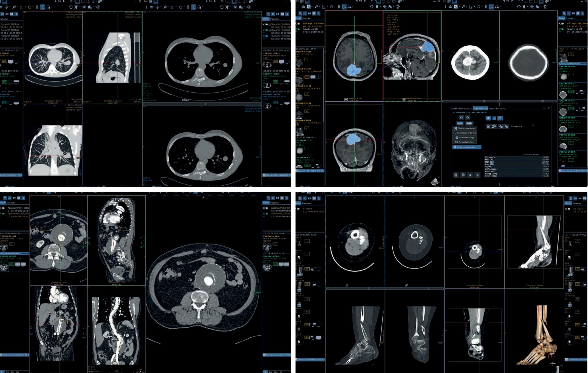Close the first Thorax^01_THORAX series via white X

[x=263, y=24]
